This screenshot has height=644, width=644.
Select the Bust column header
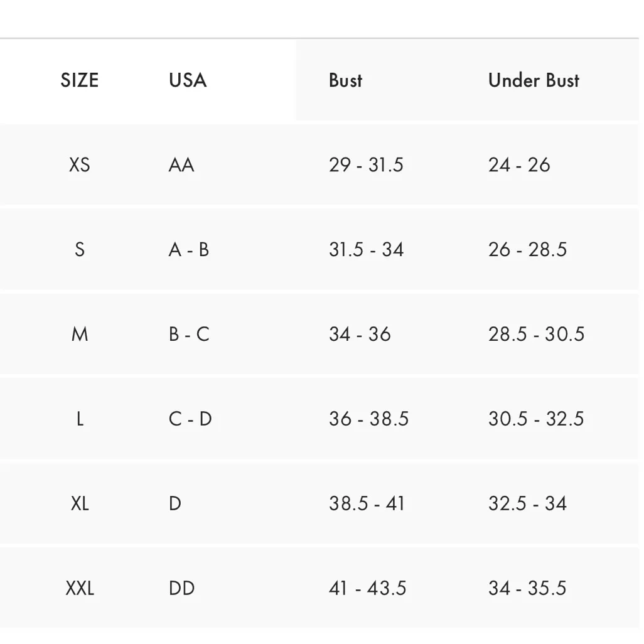[346, 80]
